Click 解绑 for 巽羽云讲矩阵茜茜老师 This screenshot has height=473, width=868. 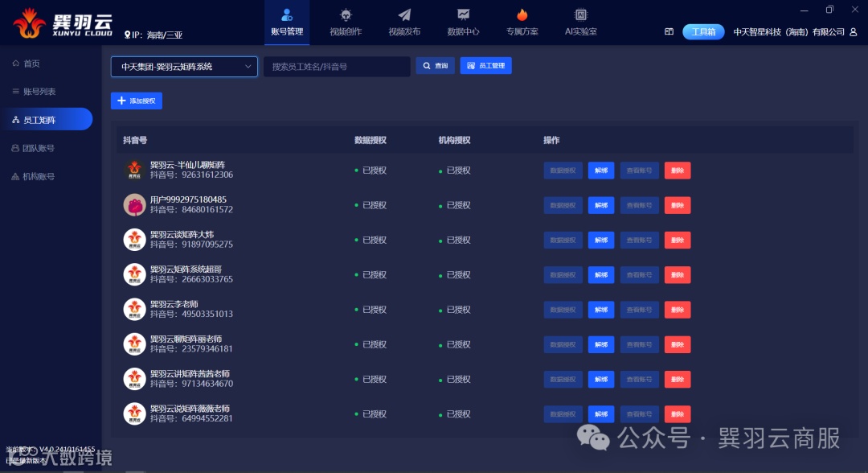600,380
